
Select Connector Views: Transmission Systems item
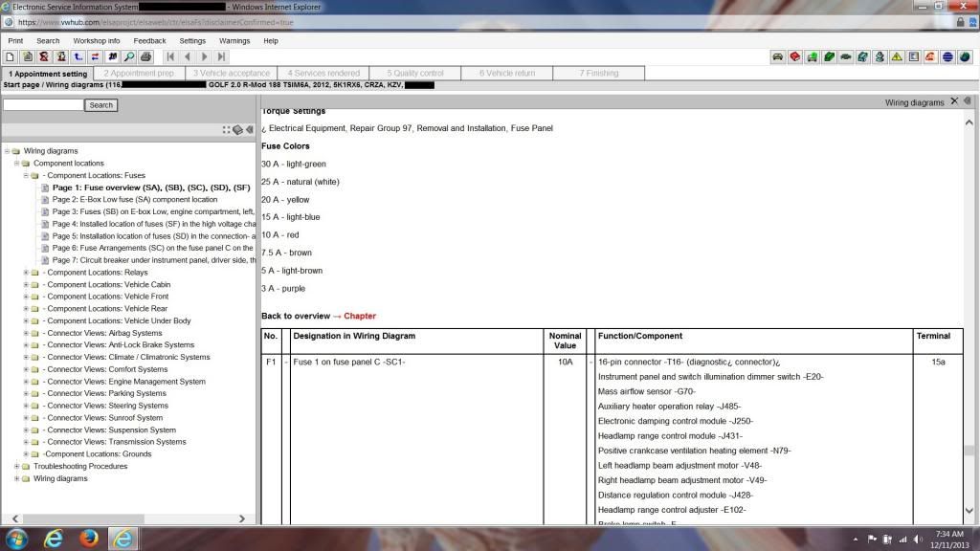(115, 442)
